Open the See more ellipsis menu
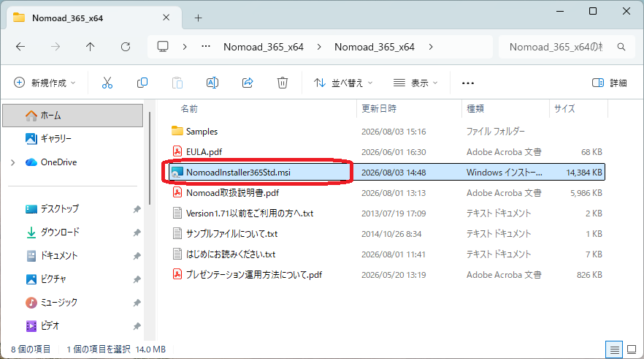Screen dimensions: 644x359 [468, 83]
